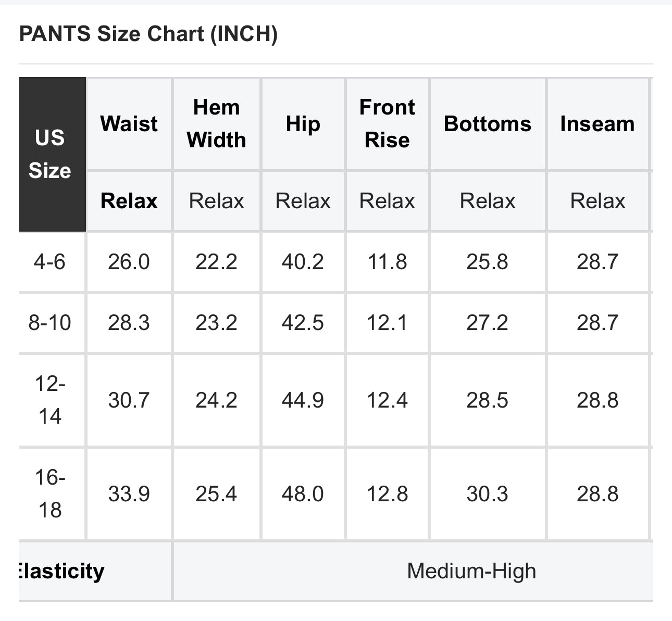This screenshot has width=672, height=621.
Task: Select the Hip column header
Action: (303, 124)
